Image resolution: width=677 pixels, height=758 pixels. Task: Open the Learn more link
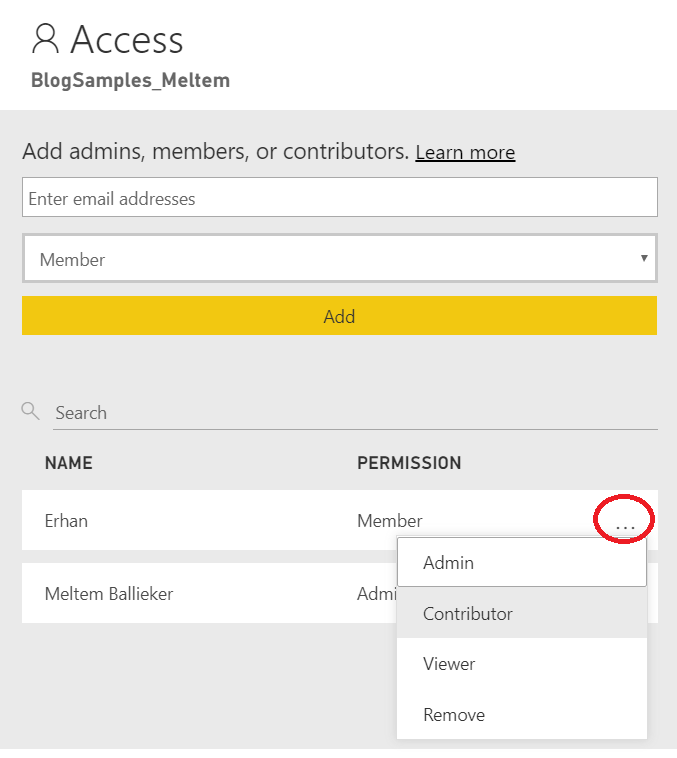(465, 153)
